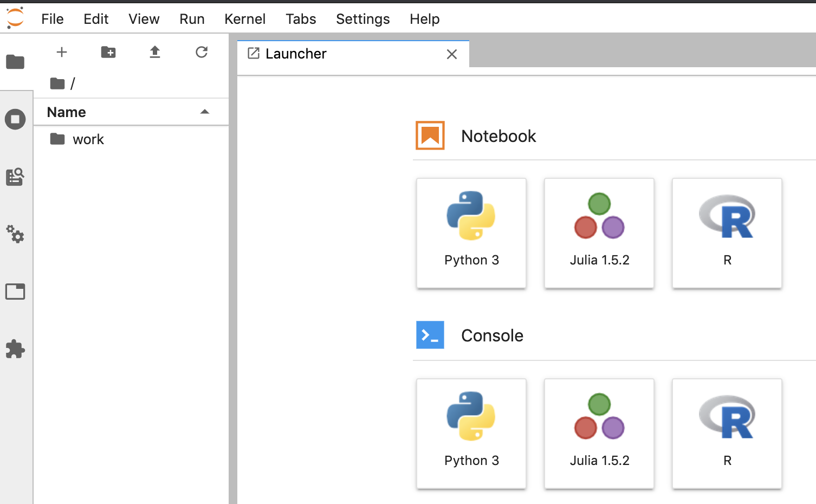Open the Kernel menu

[x=245, y=19]
